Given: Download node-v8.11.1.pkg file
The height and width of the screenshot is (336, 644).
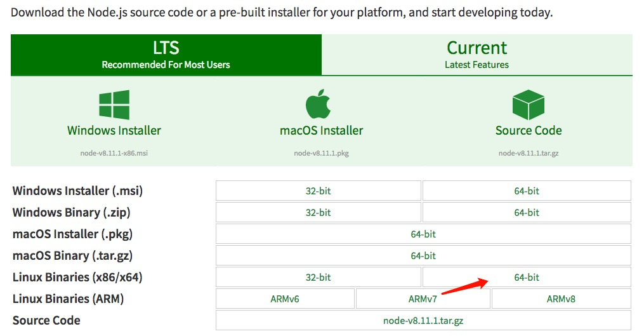Looking at the screenshot, I should [321, 153].
